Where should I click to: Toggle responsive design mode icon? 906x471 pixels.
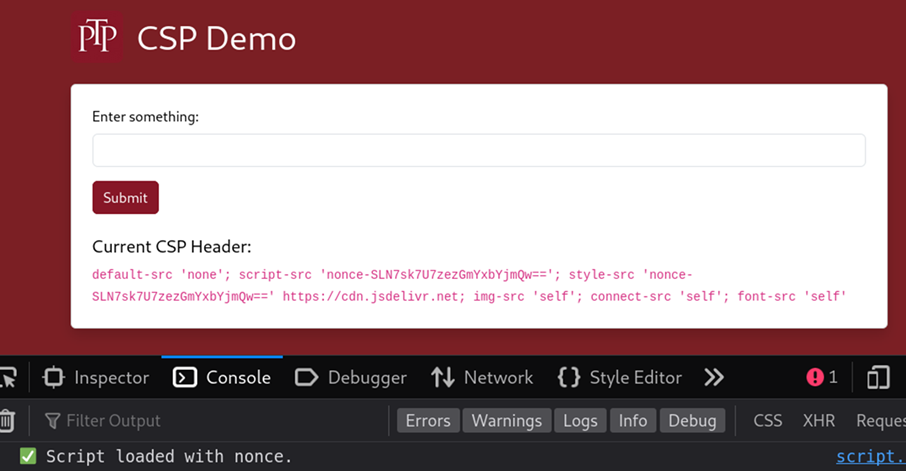coord(878,377)
